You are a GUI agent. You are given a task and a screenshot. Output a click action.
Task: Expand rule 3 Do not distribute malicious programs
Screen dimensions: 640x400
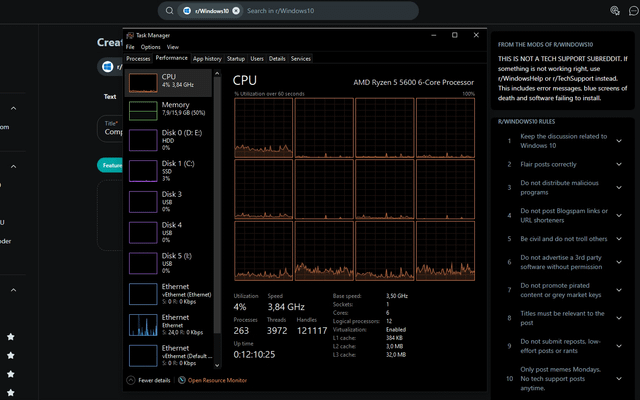pos(619,187)
